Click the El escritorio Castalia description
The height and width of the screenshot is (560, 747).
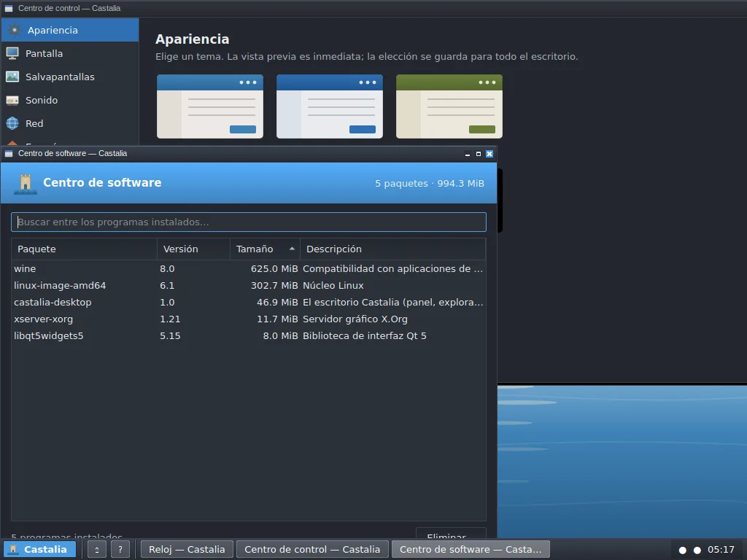click(393, 302)
